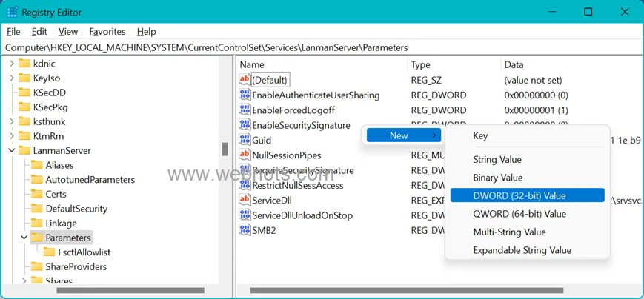Click the Name column header
The height and width of the screenshot is (299, 644).
pyautogui.click(x=322, y=65)
